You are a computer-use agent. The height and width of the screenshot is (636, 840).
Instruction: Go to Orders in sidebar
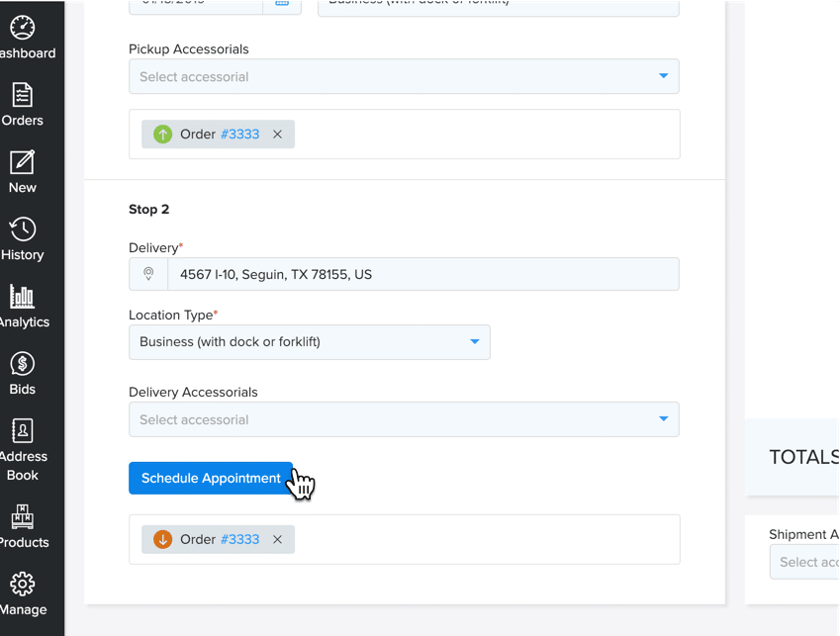point(23,95)
